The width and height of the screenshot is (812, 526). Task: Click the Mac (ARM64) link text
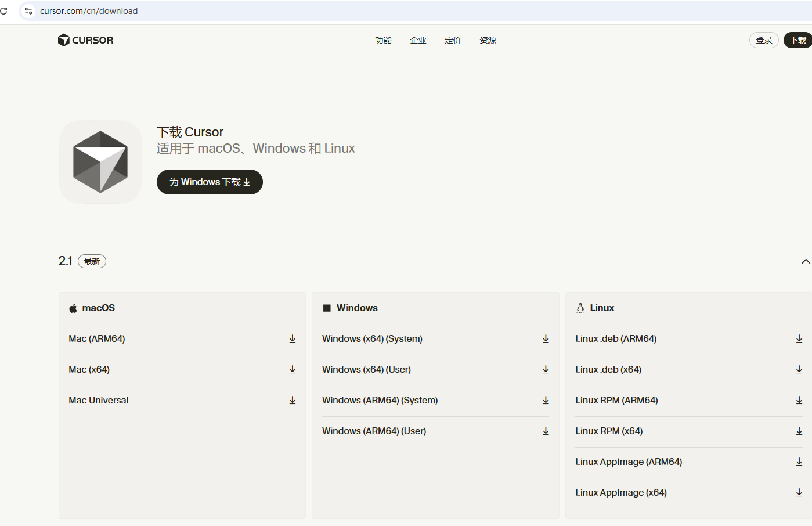pyautogui.click(x=97, y=338)
